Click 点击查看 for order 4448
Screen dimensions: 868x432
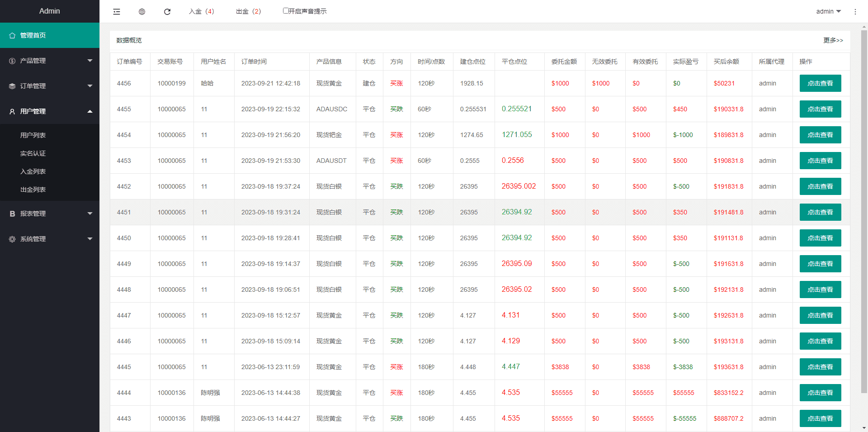(x=820, y=290)
